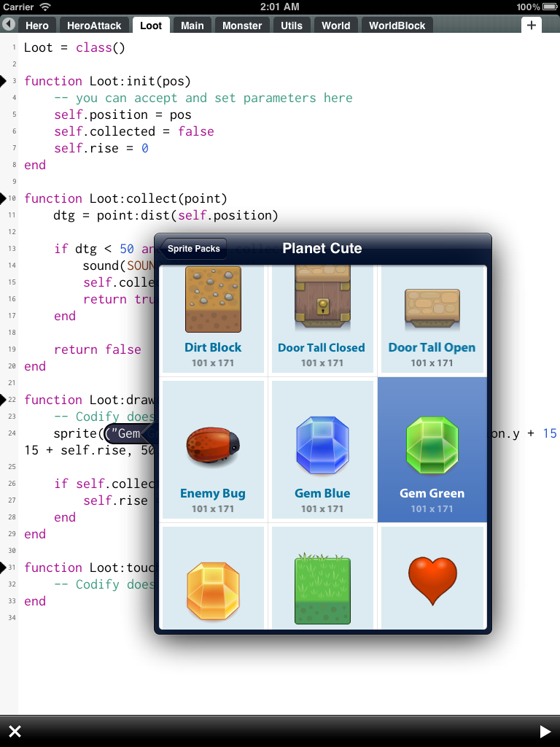Image resolution: width=560 pixels, height=747 pixels.
Task: Select the Dirt Block sprite
Action: pyautogui.click(x=213, y=318)
